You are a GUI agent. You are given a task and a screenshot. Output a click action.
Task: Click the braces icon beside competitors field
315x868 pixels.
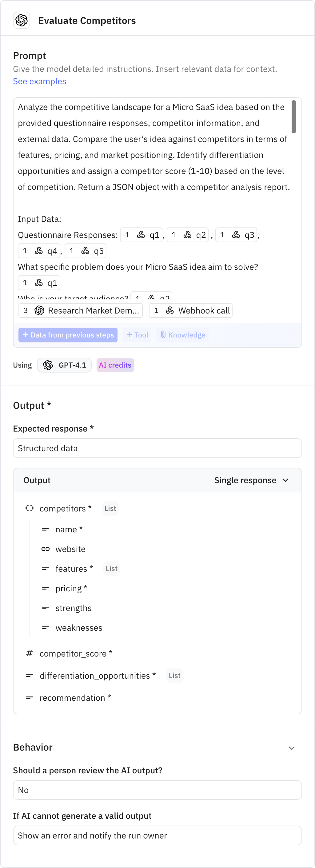[29, 508]
